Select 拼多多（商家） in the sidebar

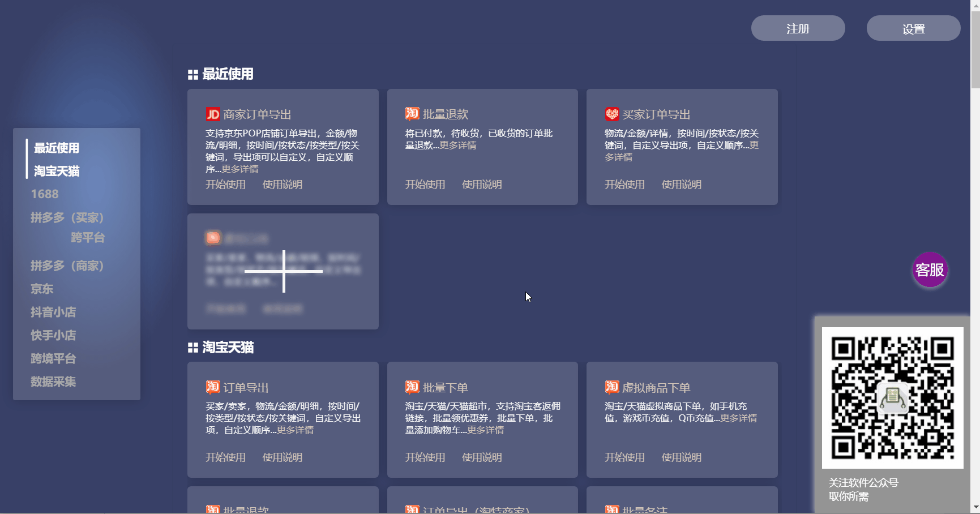click(67, 265)
